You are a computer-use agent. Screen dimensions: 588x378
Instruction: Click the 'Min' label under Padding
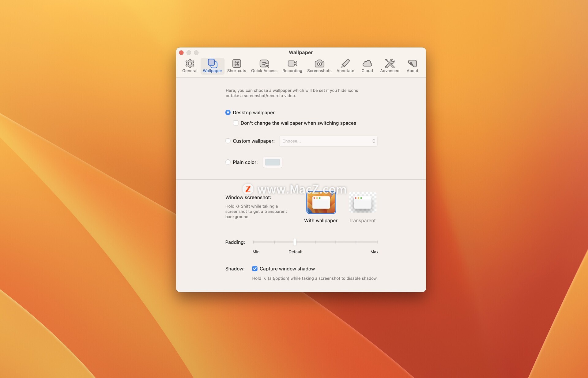[256, 252]
